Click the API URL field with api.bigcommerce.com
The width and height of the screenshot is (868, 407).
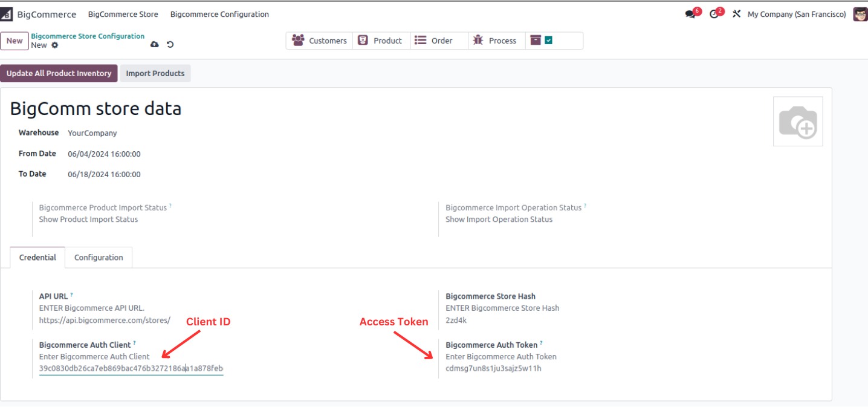tap(105, 320)
